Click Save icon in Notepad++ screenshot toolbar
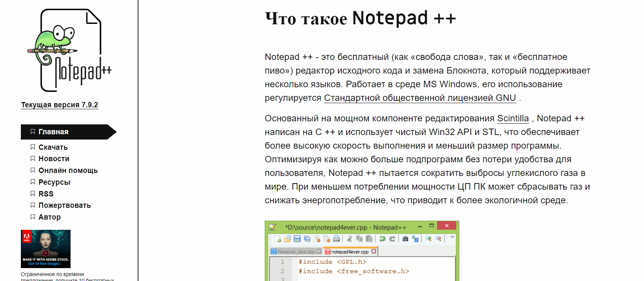 pos(297,239)
